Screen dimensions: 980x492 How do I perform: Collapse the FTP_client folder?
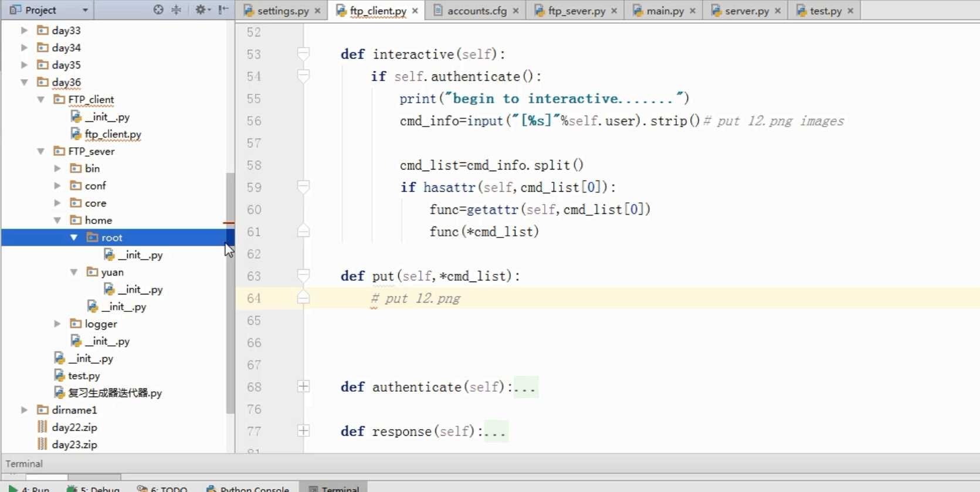40,99
